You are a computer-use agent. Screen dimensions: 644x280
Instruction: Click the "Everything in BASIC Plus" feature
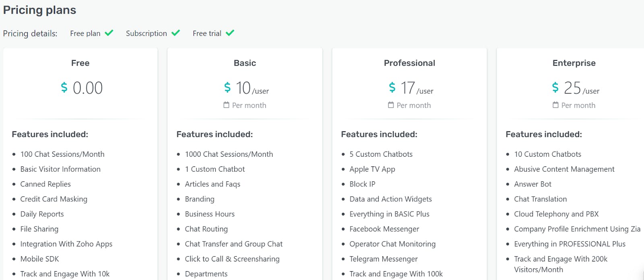[389, 214]
